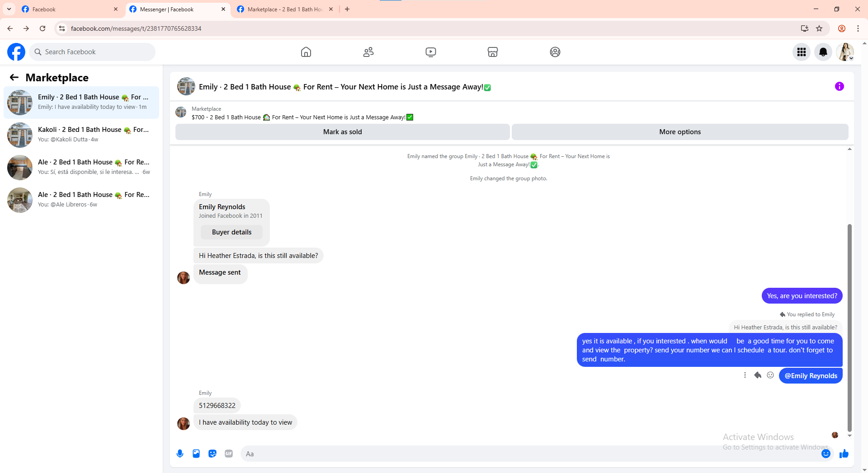
Task: Open Ale conversation mentioning @Ale Libreros
Action: click(81, 200)
